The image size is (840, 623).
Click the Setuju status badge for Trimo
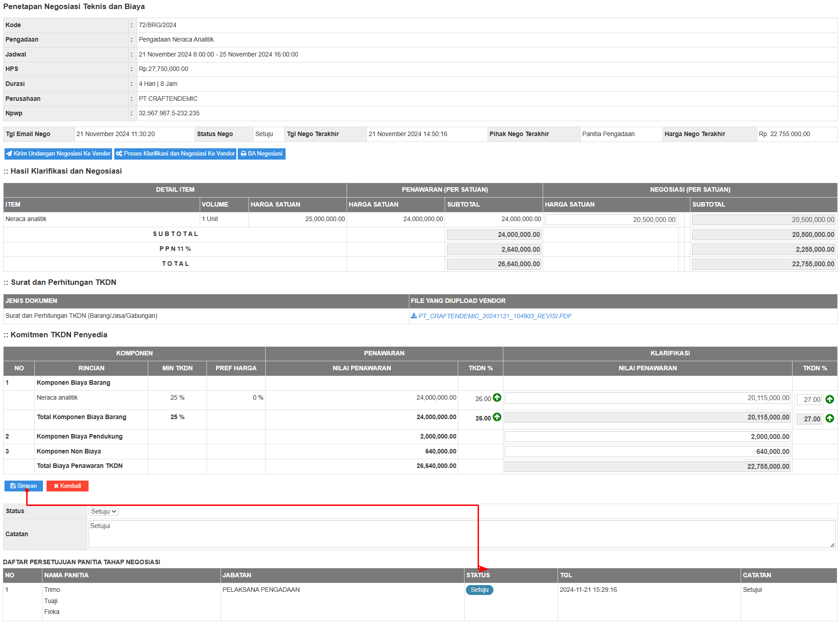coord(479,590)
